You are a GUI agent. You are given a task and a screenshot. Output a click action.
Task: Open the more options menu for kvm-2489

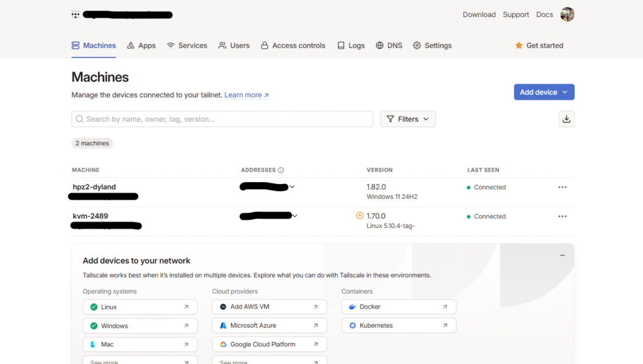(562, 216)
